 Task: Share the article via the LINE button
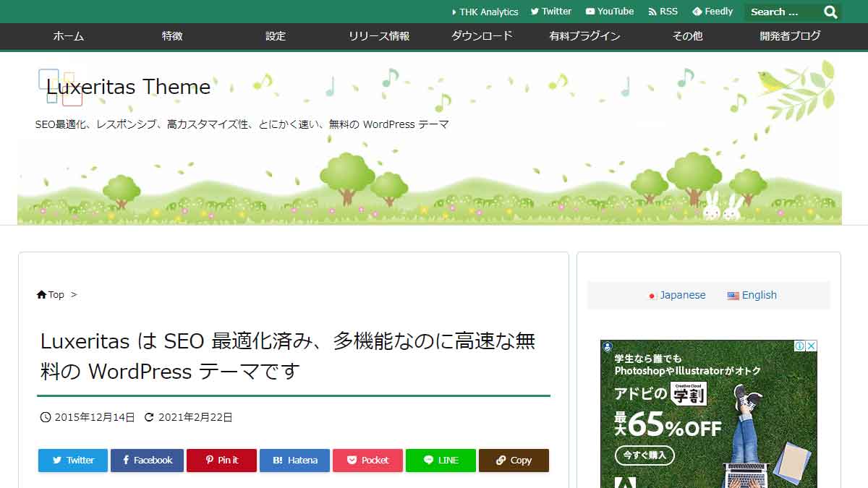click(x=441, y=461)
